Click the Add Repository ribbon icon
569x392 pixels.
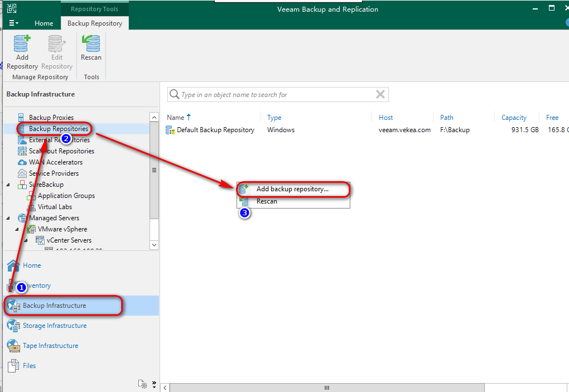click(x=22, y=43)
